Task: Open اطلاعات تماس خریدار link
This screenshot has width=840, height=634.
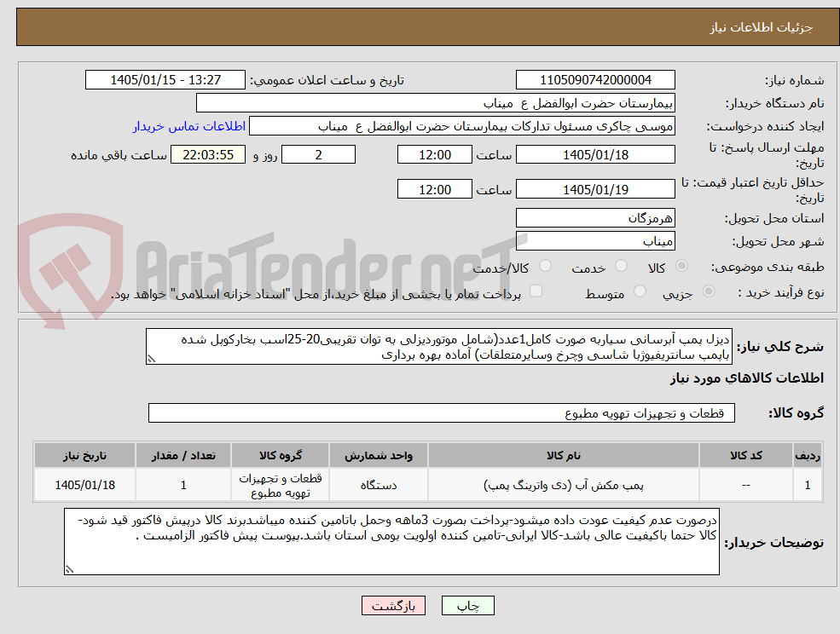Action: (189, 126)
